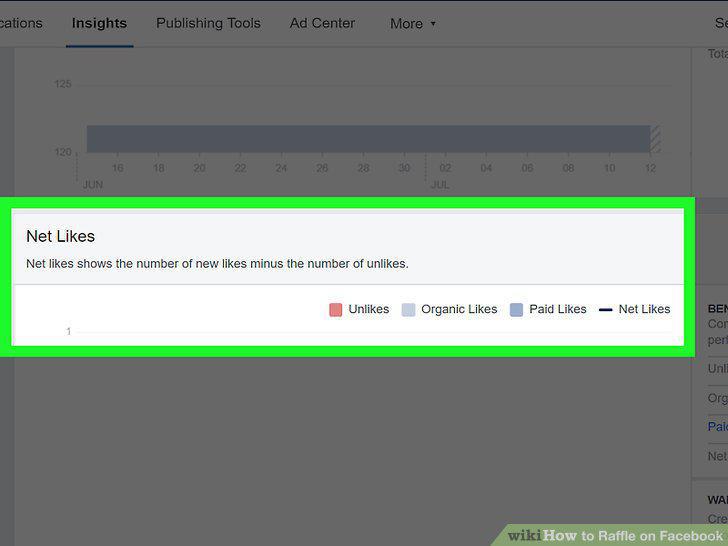Click the Net Likes line legend icon

605,310
